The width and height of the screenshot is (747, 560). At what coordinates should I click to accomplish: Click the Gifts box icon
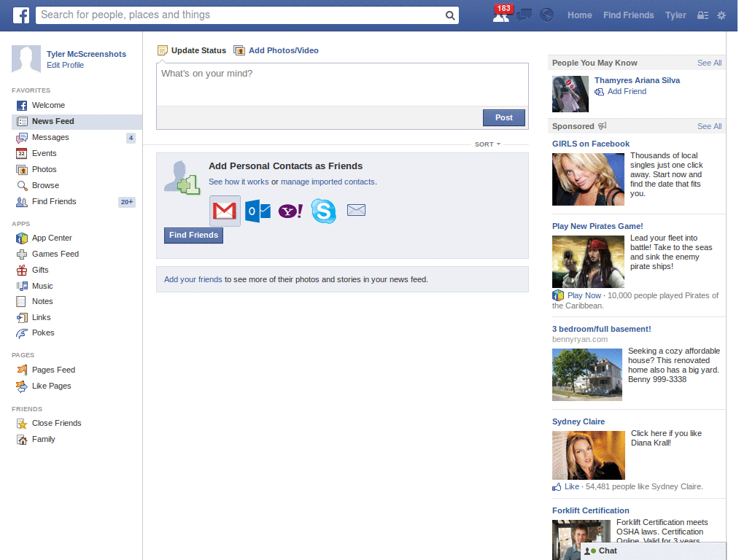tap(21, 270)
